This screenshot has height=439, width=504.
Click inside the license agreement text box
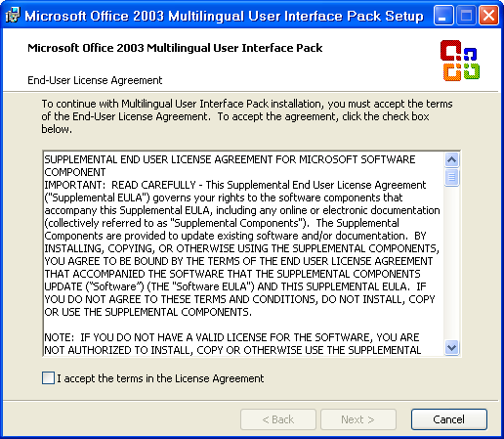tap(243, 254)
